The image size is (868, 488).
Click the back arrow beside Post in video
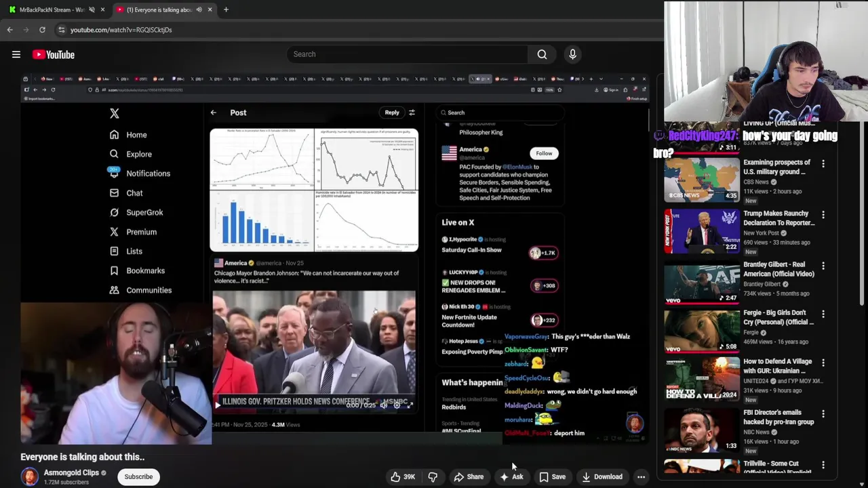[x=213, y=113]
